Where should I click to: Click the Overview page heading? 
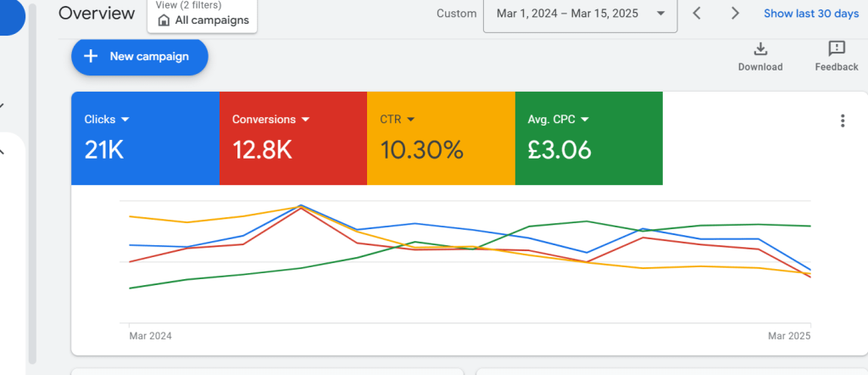coord(97,14)
